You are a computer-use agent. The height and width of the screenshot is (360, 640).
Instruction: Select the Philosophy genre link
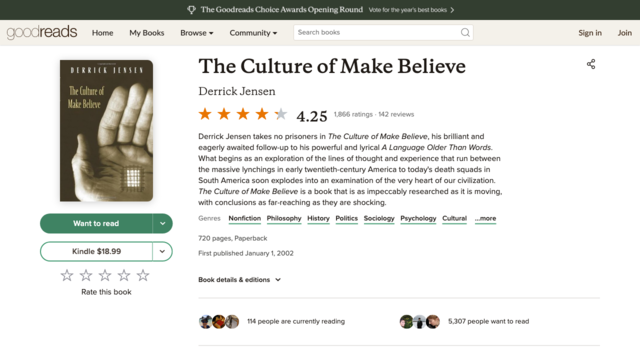click(284, 218)
